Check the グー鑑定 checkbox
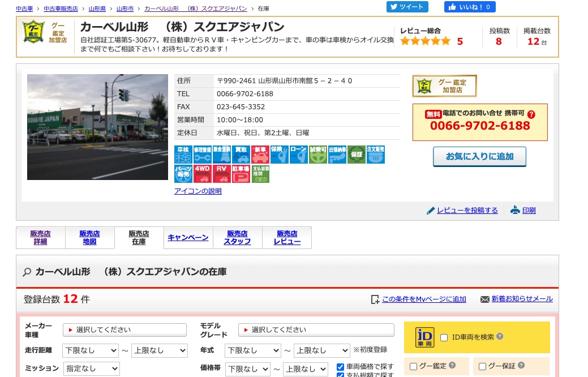The image size is (588, 377). [413, 366]
